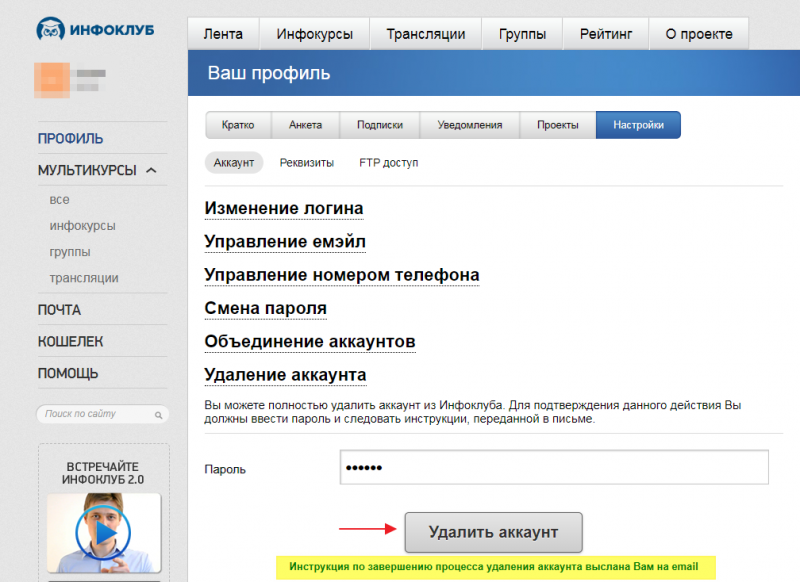The width and height of the screenshot is (800, 582).
Task: Click the search magnifier icon in site search
Action: pyautogui.click(x=159, y=415)
